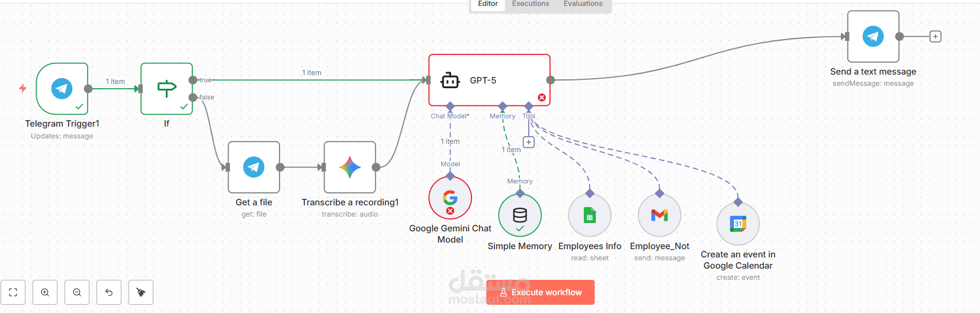Viewport: 980px width, 313px height.
Task: Switch to the Executions tab
Action: click(531, 4)
